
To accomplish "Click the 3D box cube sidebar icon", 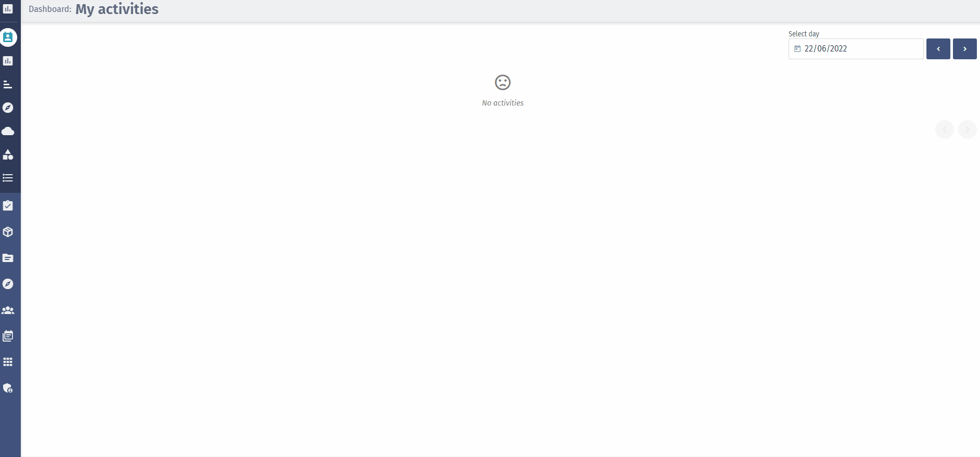I will point(8,232).
